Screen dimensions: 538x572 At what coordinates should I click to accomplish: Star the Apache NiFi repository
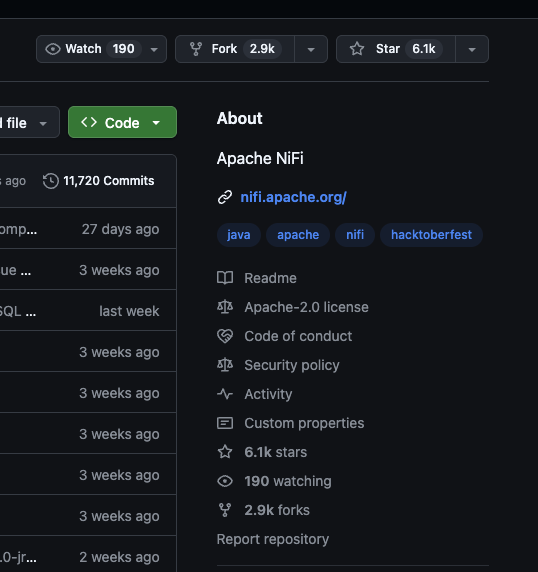coord(396,49)
